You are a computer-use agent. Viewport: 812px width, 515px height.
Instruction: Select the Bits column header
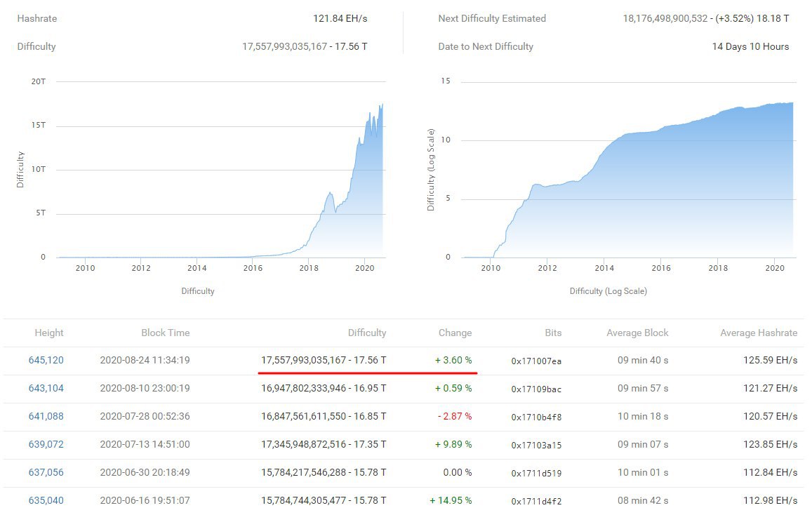(x=553, y=333)
